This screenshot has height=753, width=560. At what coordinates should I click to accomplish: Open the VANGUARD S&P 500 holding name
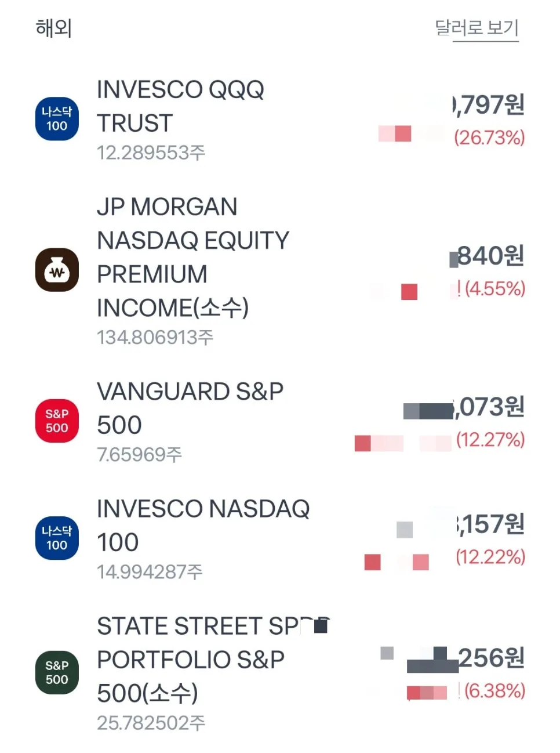pos(190,408)
